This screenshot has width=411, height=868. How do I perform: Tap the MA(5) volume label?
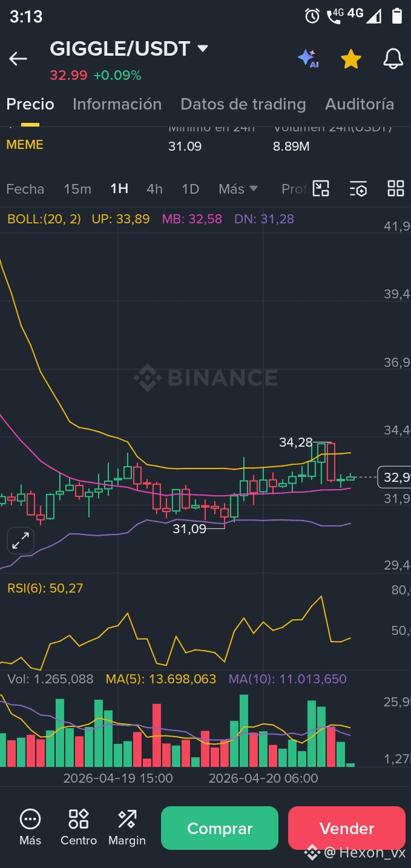(161, 679)
